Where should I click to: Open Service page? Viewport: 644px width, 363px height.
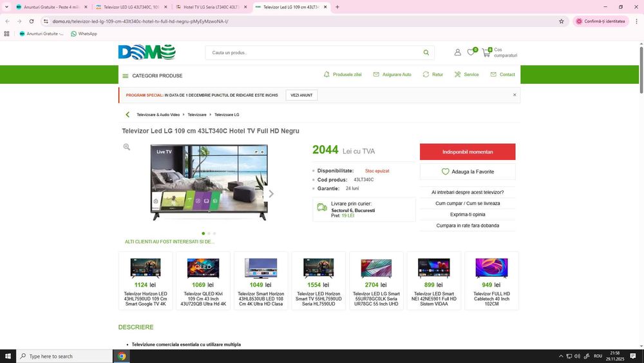pos(466,74)
